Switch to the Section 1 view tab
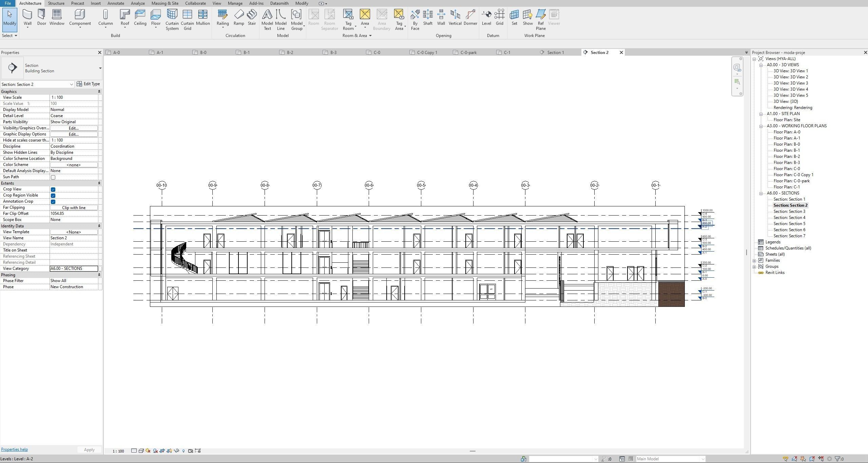 (x=555, y=53)
